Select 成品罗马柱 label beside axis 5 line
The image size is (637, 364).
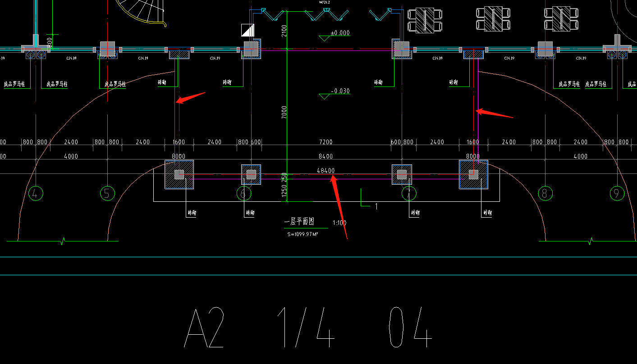click(x=115, y=84)
